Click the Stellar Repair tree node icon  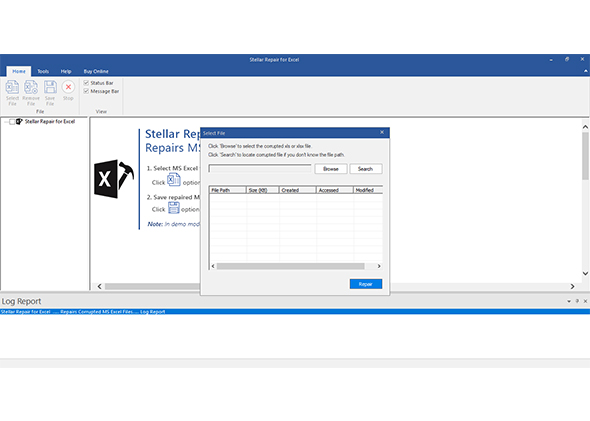19,122
